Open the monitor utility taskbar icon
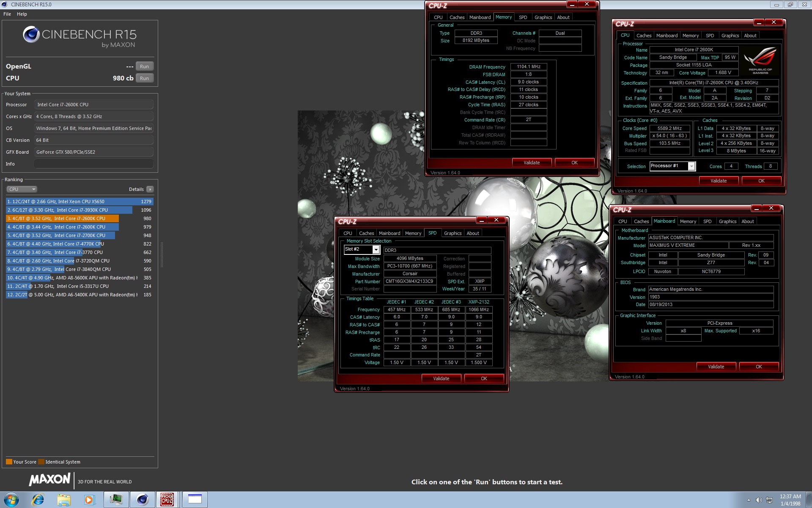The image size is (812, 508). tap(116, 500)
